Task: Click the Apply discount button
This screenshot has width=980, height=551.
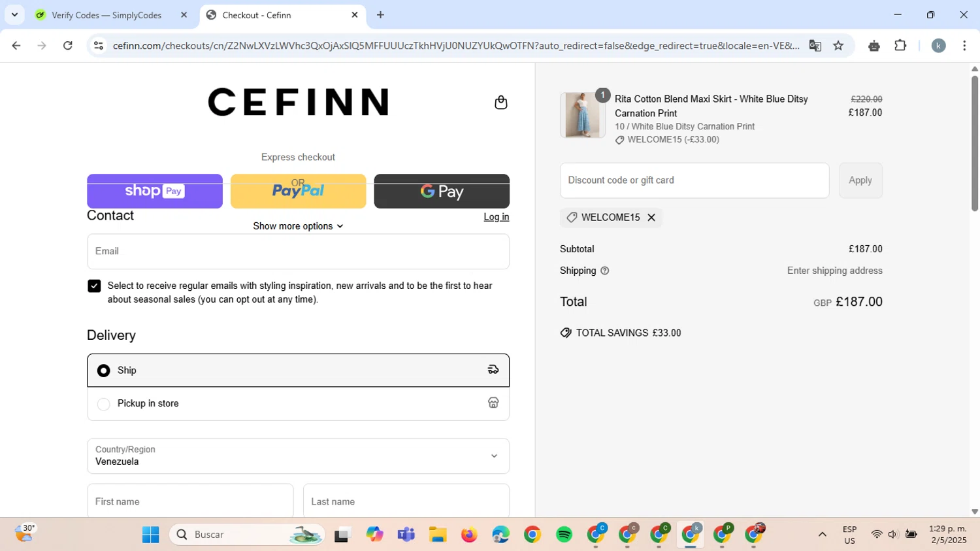Action: click(x=860, y=180)
